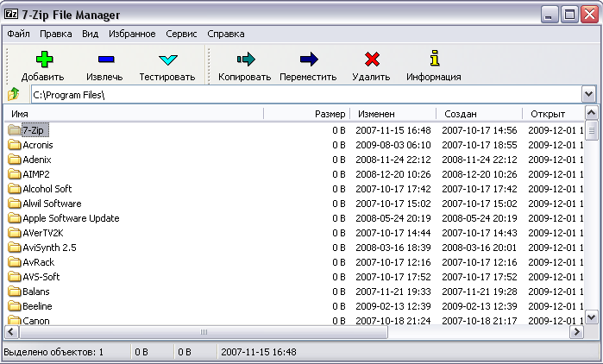Sort by the Размер column header

(x=307, y=114)
